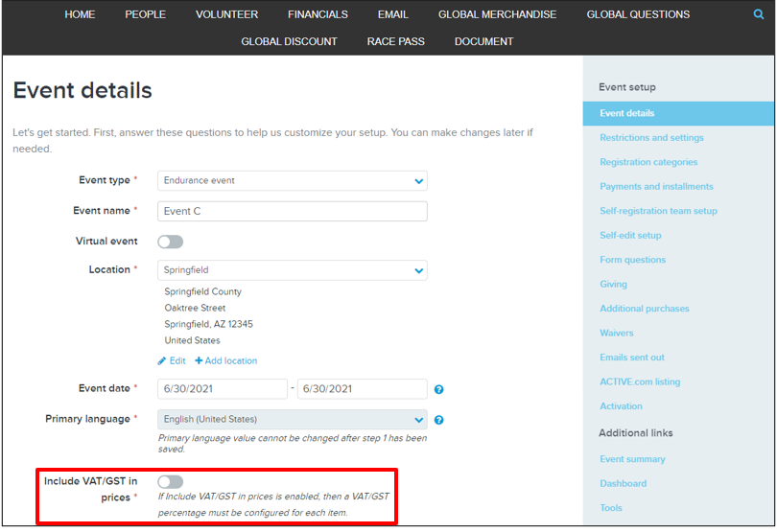Click the help icon beside Event date

pyautogui.click(x=438, y=389)
